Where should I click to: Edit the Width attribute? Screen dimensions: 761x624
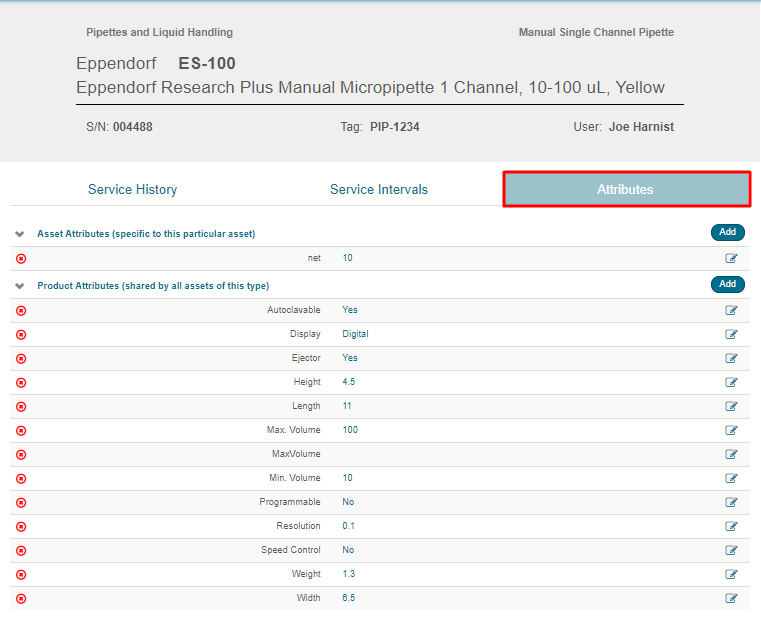tap(731, 598)
